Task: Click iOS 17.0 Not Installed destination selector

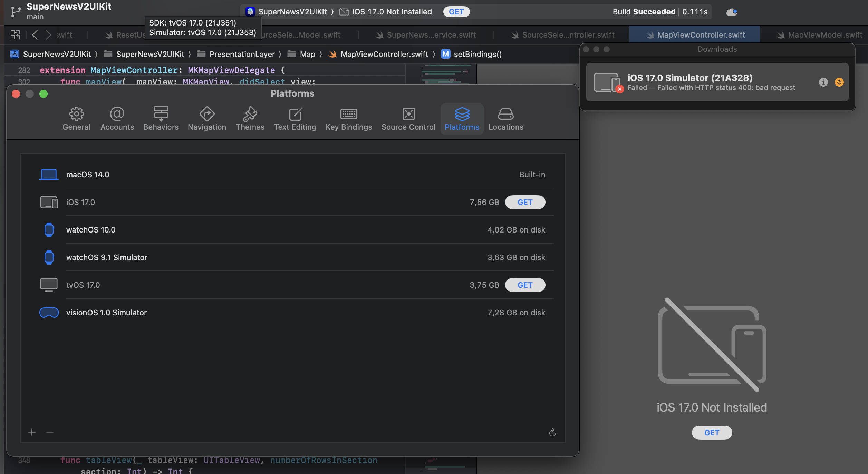Action: click(x=386, y=12)
